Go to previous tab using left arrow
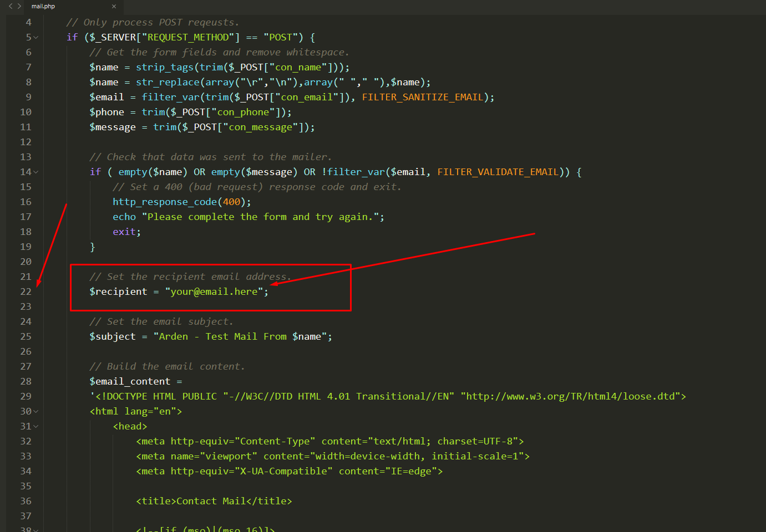 10,6
